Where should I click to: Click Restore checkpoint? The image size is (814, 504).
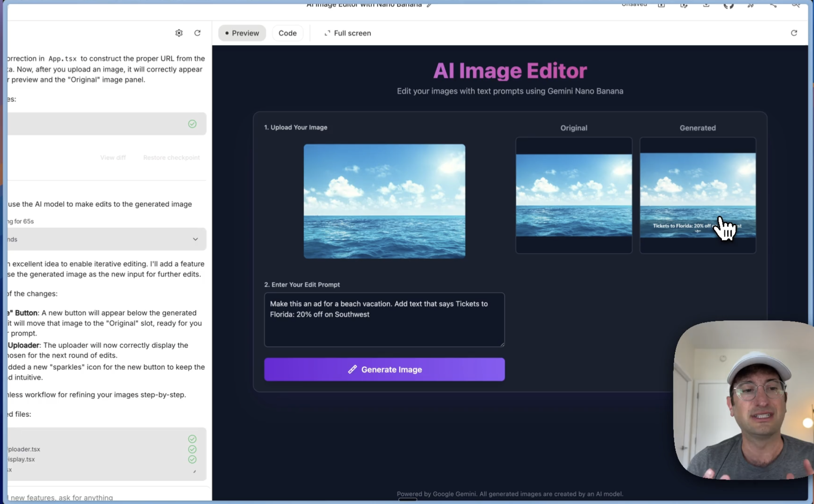171,157
